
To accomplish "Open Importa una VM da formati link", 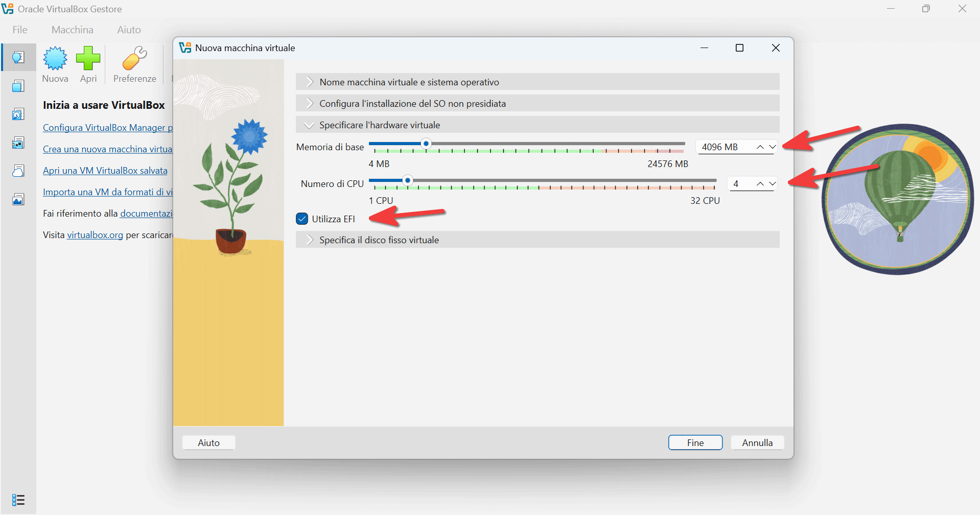I will (x=108, y=192).
